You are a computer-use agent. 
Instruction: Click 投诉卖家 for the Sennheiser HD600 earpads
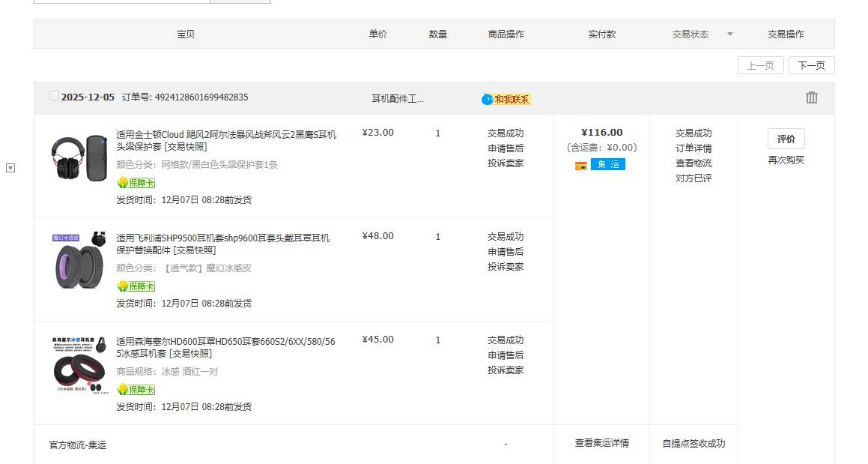point(506,370)
